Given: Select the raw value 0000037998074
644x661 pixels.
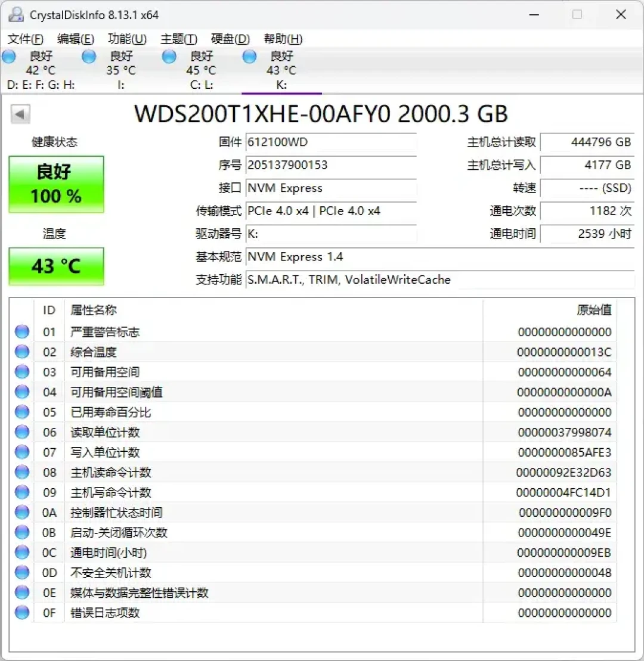Looking at the screenshot, I should [564, 433].
